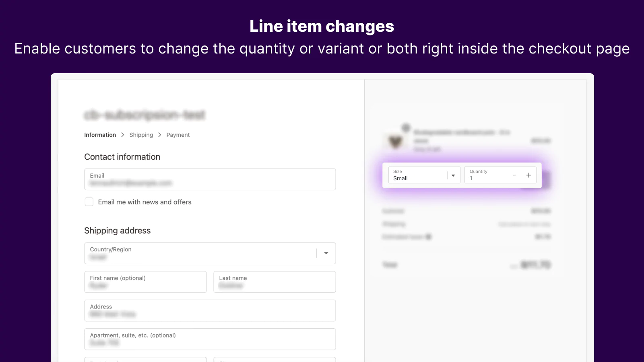Image resolution: width=644 pixels, height=362 pixels.
Task: Expand the Country/Region dropdown
Action: [x=326, y=253]
